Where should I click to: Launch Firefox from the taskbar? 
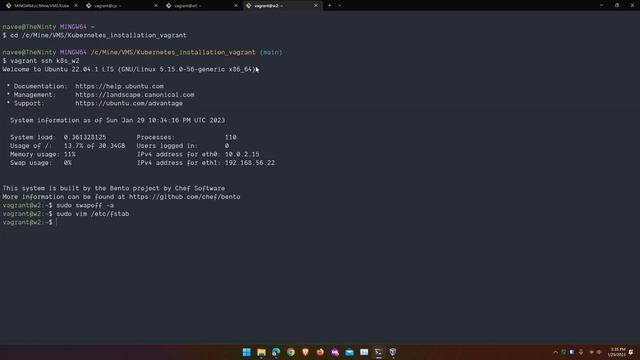tap(320, 352)
